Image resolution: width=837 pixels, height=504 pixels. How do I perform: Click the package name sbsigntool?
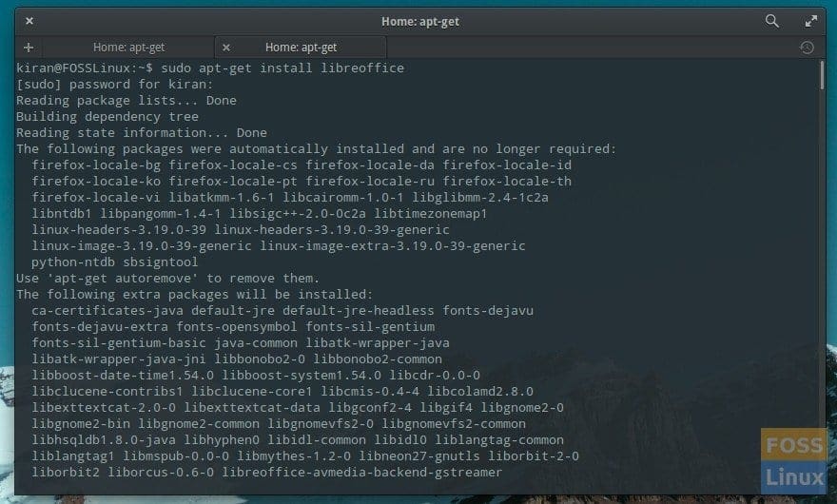coord(160,262)
